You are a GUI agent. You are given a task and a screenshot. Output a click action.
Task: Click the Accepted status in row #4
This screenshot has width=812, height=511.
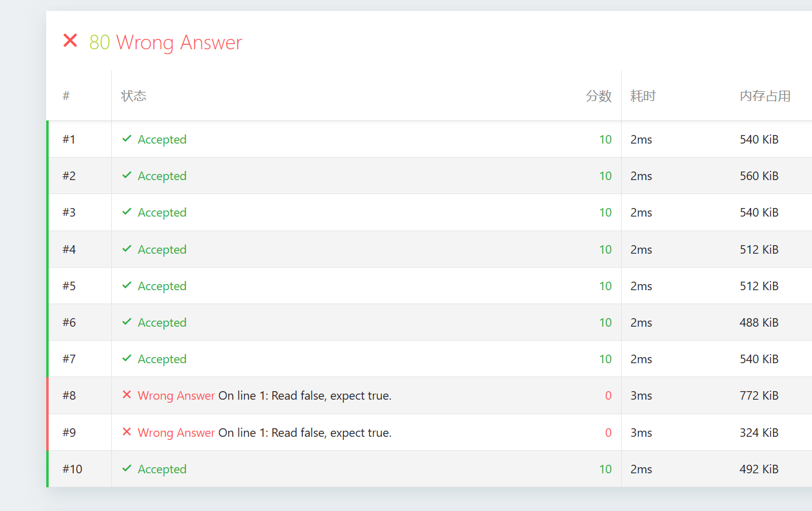162,249
